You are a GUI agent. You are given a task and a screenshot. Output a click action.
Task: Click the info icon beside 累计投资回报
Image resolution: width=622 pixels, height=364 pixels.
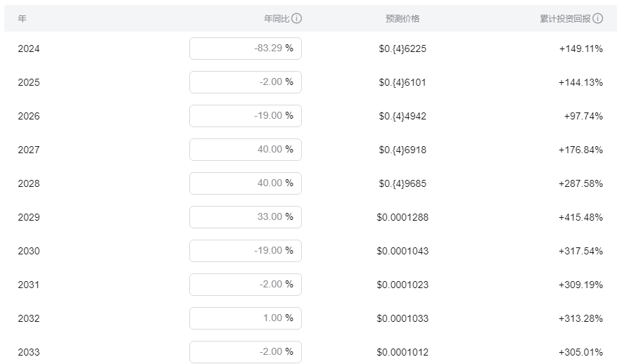[x=598, y=18]
